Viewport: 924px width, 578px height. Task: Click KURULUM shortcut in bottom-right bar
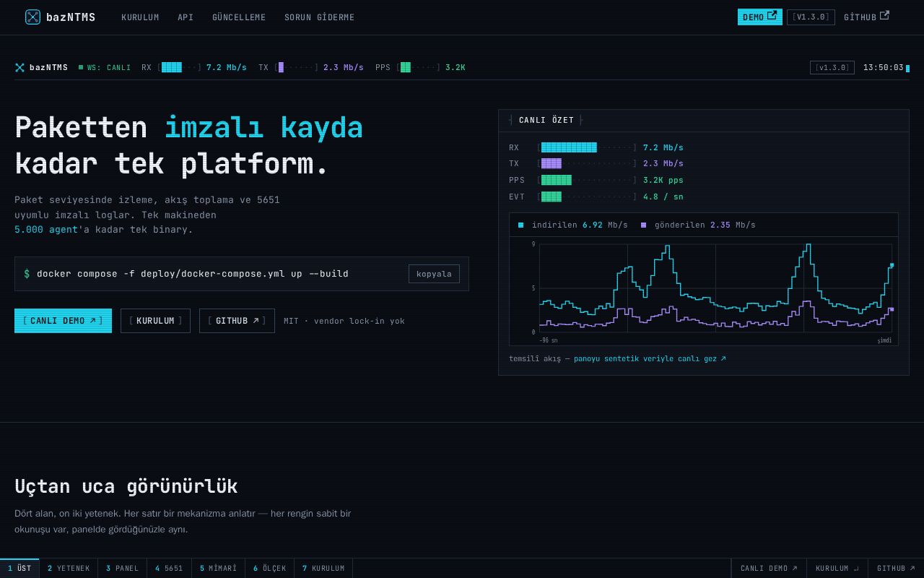837,568
